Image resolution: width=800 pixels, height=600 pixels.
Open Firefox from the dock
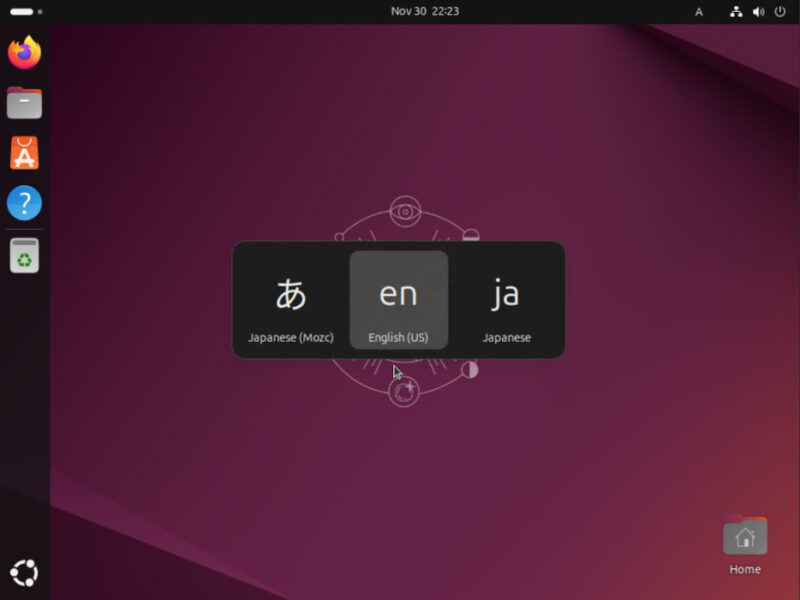[23, 53]
